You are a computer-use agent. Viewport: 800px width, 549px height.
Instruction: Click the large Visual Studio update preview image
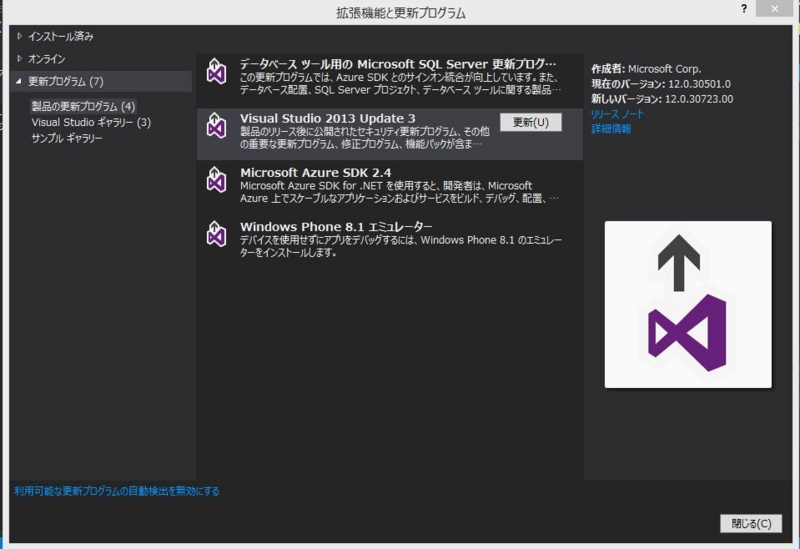[x=688, y=305]
